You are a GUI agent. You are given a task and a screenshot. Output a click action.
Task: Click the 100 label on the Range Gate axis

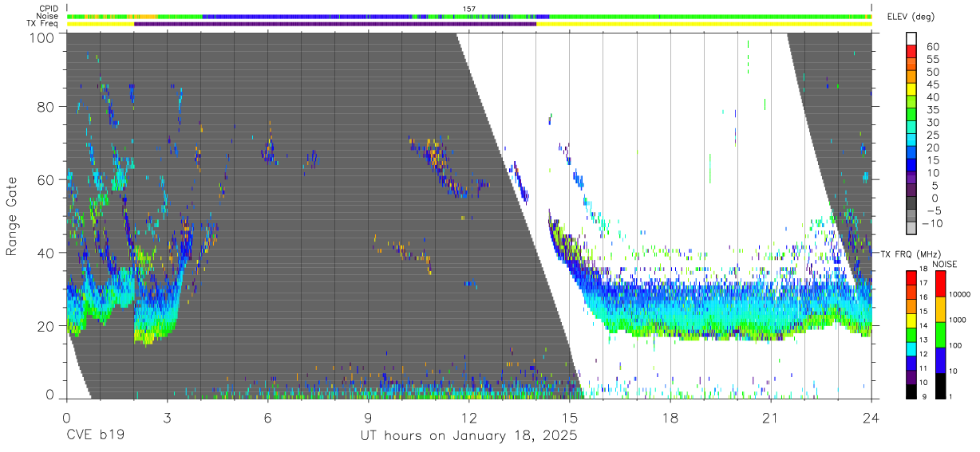click(x=43, y=37)
